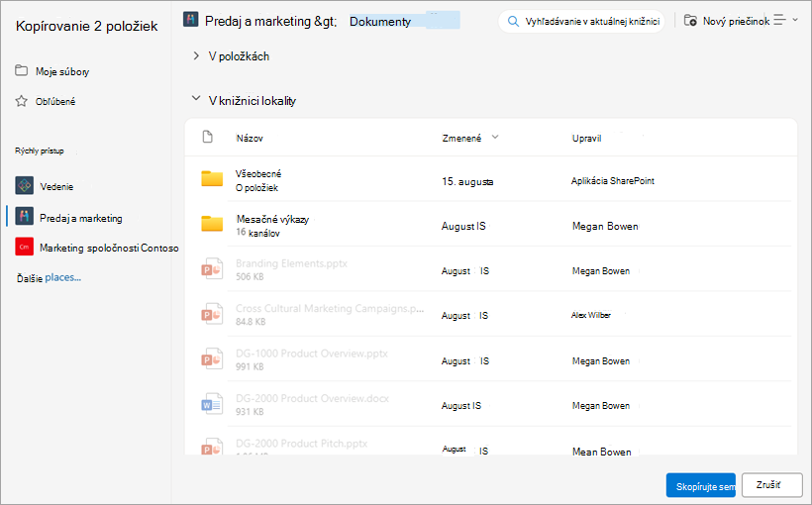This screenshot has height=505, width=812.
Task: Click the Ďalšie places link
Action: pos(49,277)
